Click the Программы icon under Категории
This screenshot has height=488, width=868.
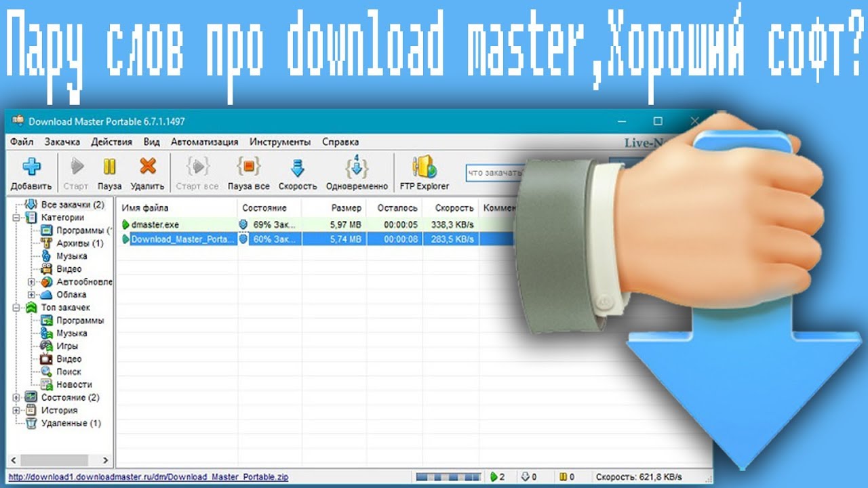pyautogui.click(x=46, y=230)
